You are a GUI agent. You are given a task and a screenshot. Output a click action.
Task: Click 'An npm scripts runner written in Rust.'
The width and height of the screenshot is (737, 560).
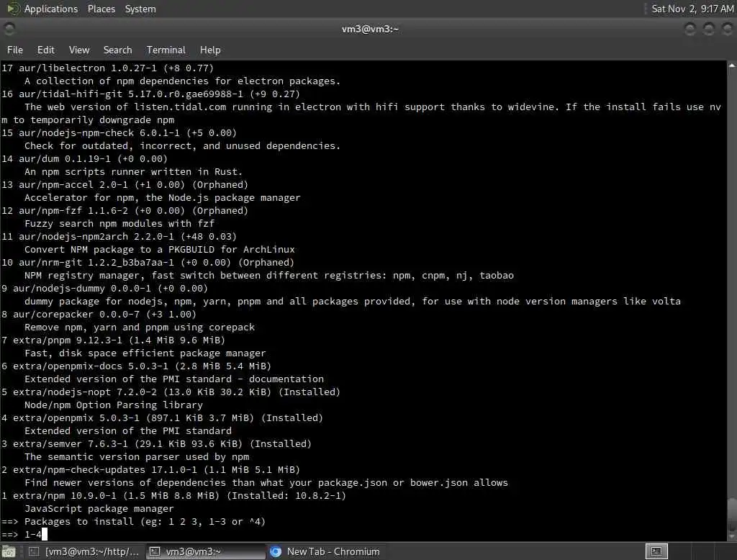(133, 172)
